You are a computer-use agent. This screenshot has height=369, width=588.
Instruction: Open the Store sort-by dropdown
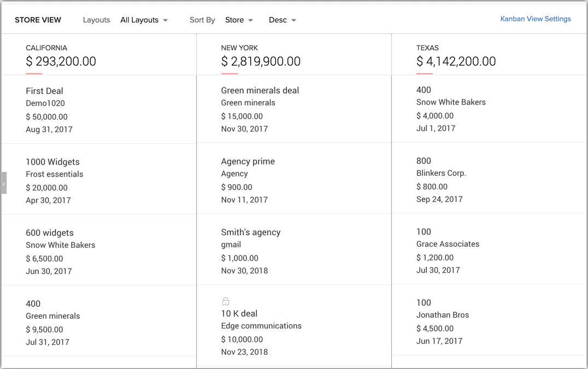239,20
